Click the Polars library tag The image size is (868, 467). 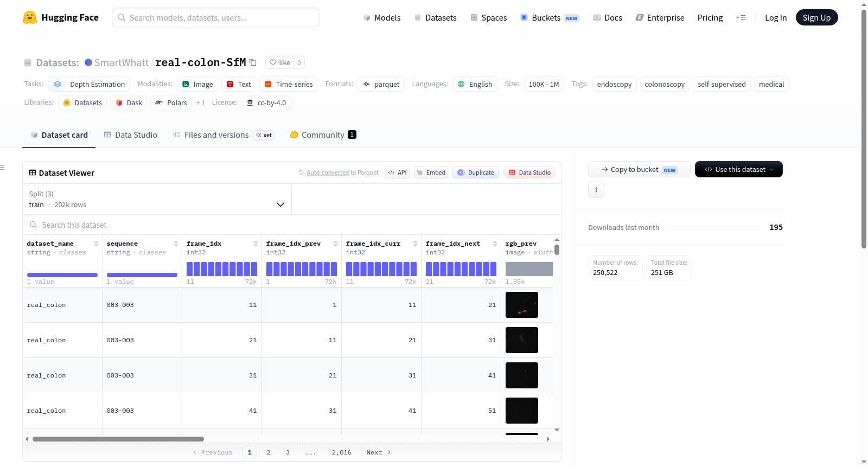[x=171, y=103]
